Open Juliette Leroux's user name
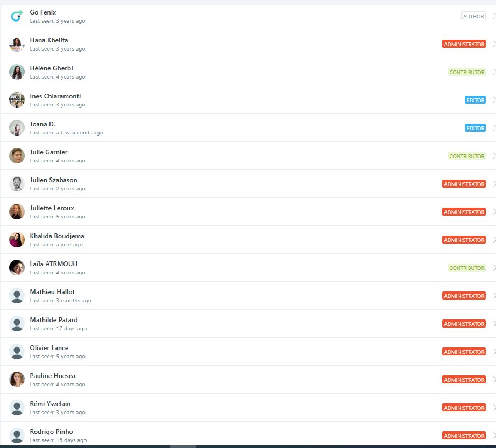 [52, 208]
